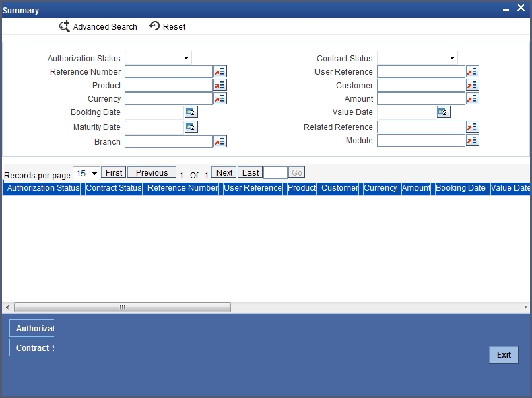Viewport: 532px width, 398px height.
Task: Sort by Reference Number column header
Action: click(x=183, y=188)
